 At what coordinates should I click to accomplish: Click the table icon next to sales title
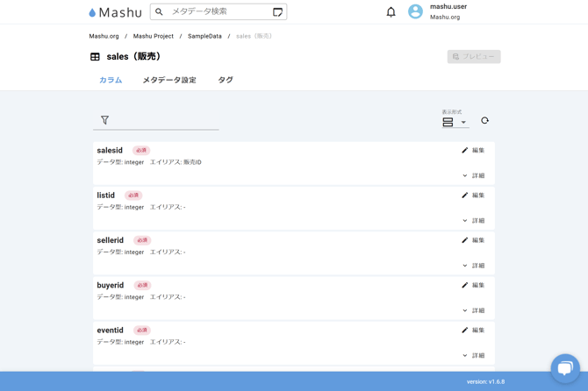pyautogui.click(x=95, y=57)
